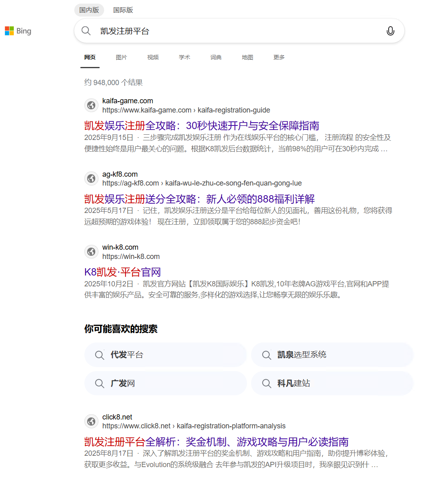Screen dimensions: 448x482
Task: Search related suggestion 凯泉选型系统
Action: 332,355
